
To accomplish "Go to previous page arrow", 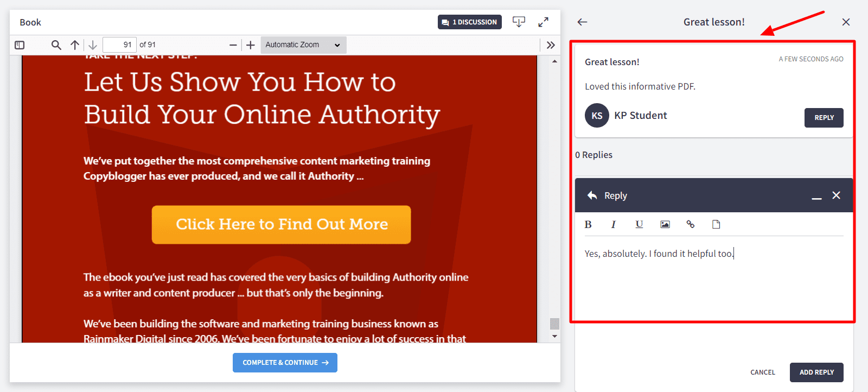I will pyautogui.click(x=75, y=45).
